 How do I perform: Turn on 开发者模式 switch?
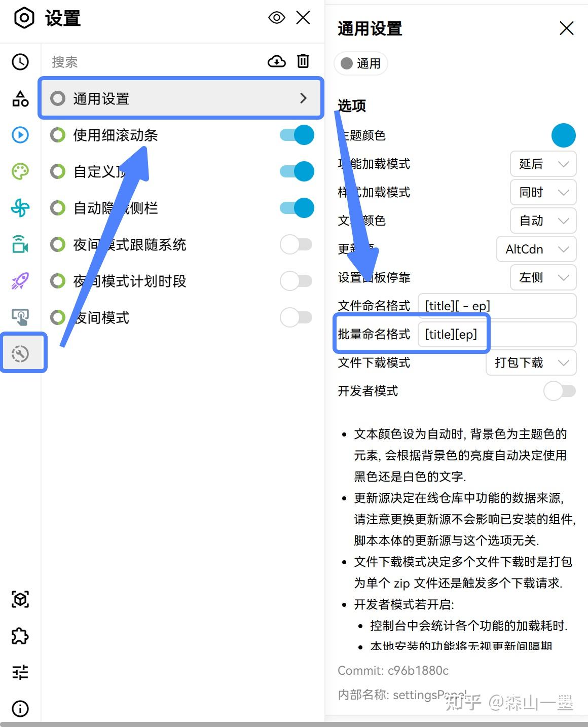point(560,391)
